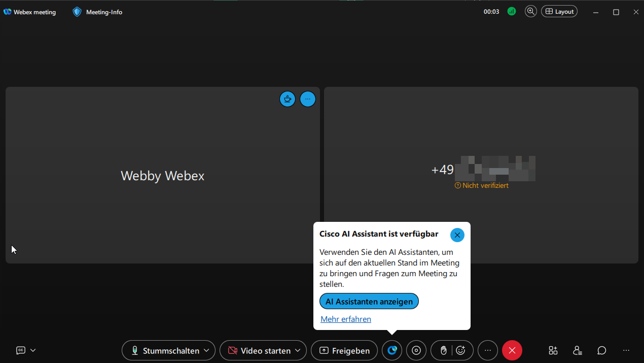Click Freigeben to share content

344,350
